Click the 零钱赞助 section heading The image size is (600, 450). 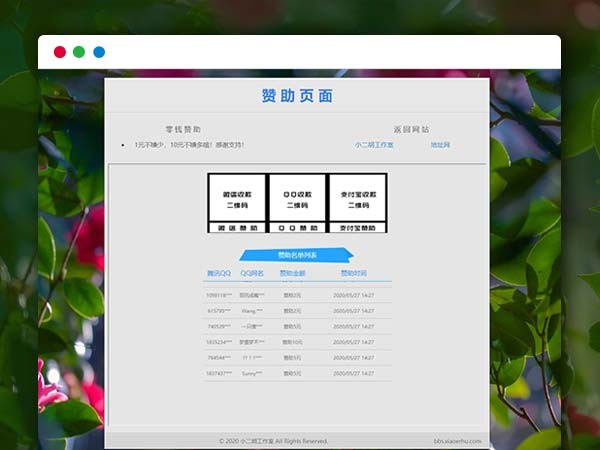[x=183, y=129]
